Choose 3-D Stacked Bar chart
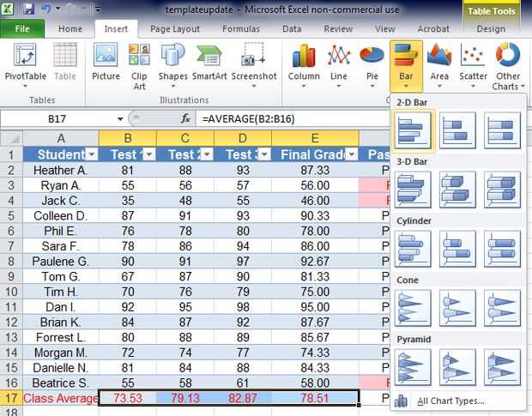The image size is (532, 416). click(457, 190)
